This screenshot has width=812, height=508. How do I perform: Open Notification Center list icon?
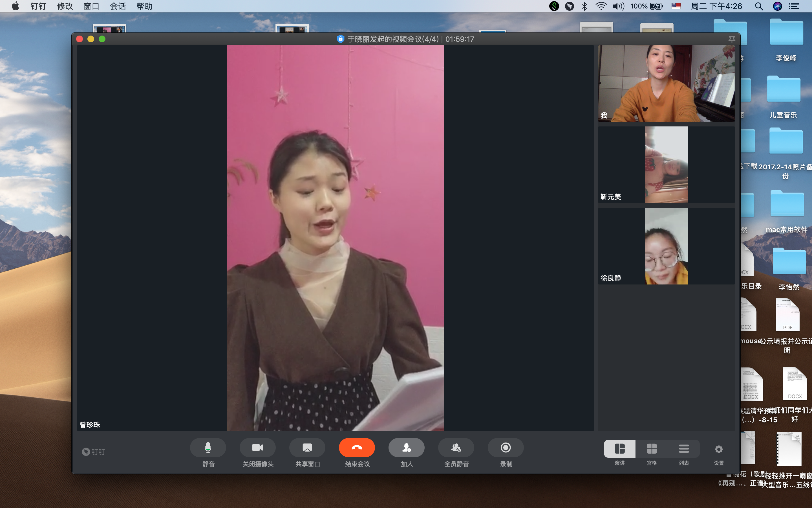coord(794,6)
